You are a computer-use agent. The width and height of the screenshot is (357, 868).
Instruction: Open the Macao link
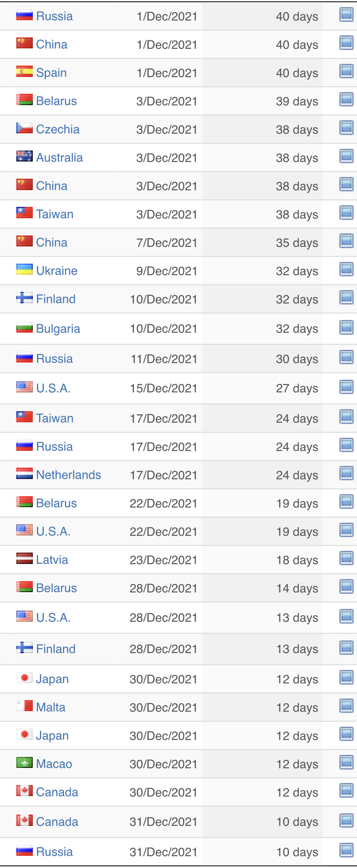coord(54,764)
